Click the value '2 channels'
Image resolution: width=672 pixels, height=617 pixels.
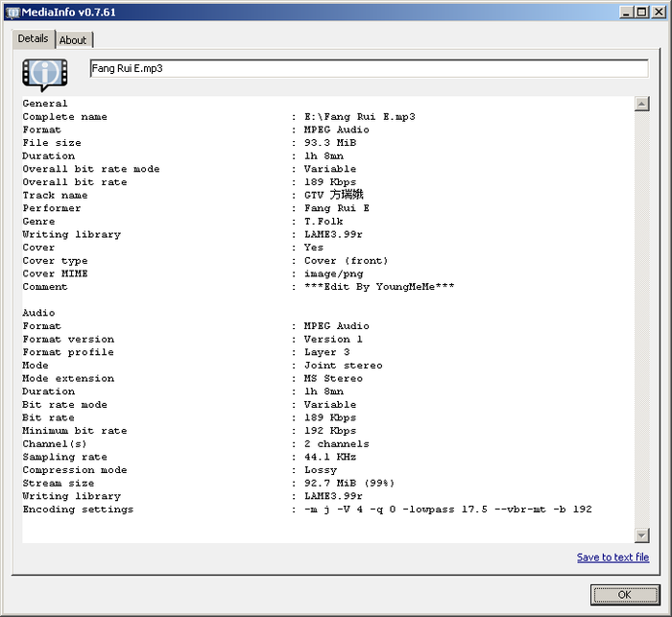(336, 444)
